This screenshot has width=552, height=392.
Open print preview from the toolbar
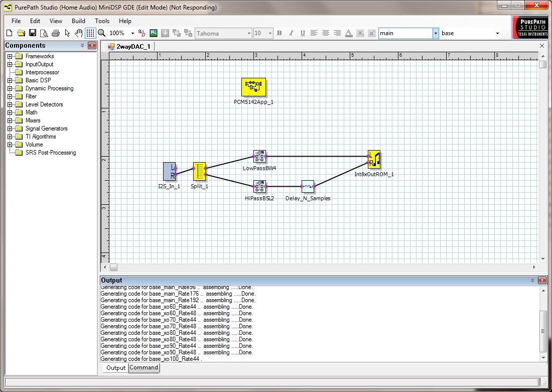pyautogui.click(x=44, y=33)
